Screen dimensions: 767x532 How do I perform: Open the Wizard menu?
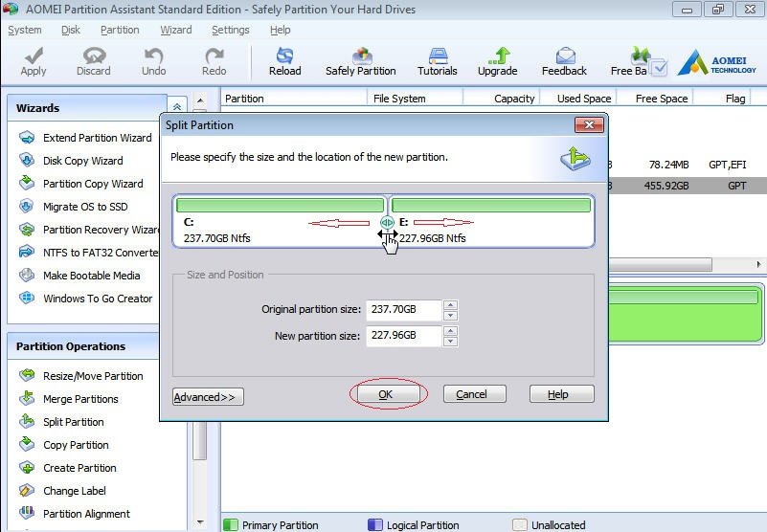176,31
